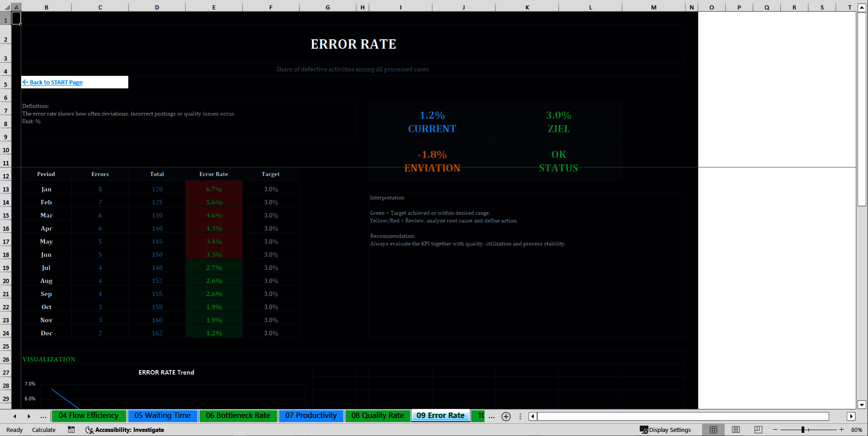Viewport: 868px width, 436px height.
Task: Switch to Normal view
Action: point(713,430)
